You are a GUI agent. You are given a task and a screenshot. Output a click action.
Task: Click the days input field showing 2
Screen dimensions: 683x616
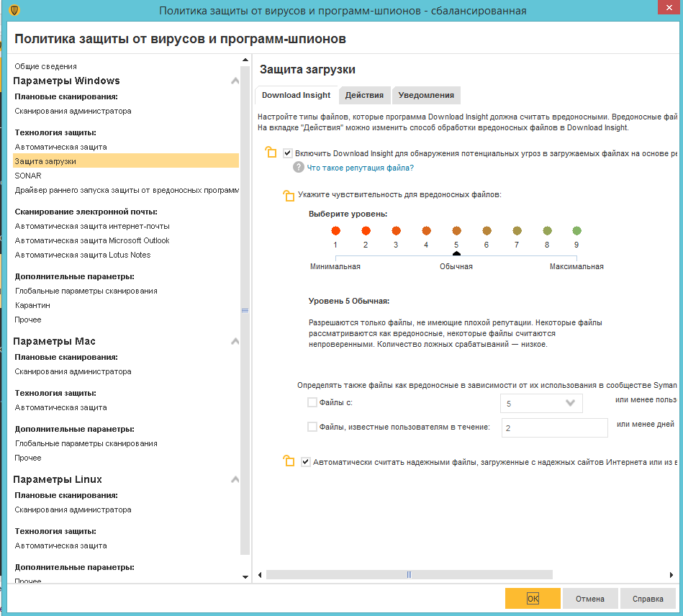coord(554,427)
